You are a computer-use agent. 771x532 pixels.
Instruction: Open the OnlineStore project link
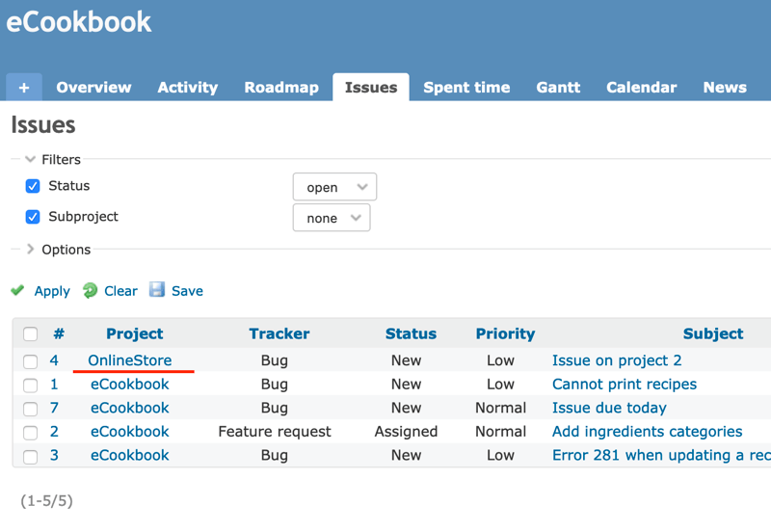[x=130, y=360]
